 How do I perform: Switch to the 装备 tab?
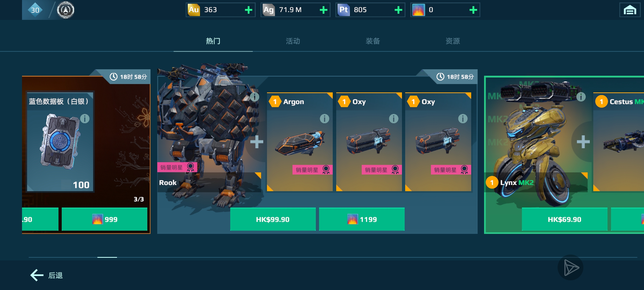coord(373,41)
